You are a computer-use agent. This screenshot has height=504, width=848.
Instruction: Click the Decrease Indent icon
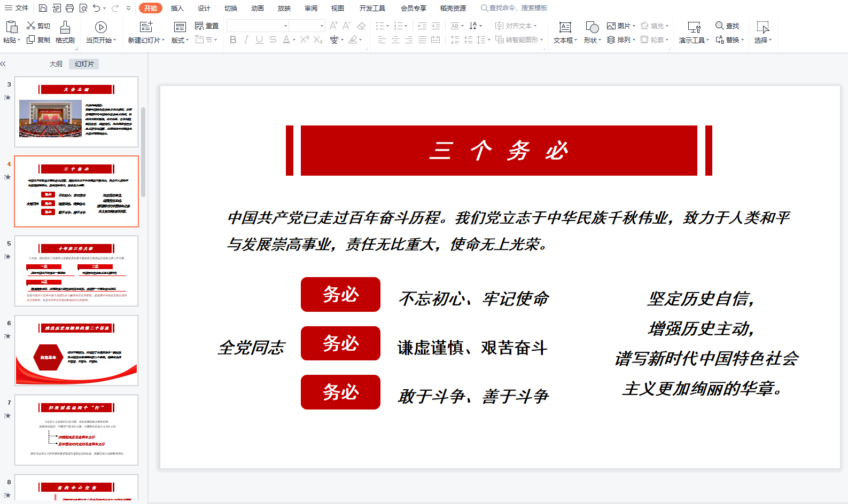[422, 26]
